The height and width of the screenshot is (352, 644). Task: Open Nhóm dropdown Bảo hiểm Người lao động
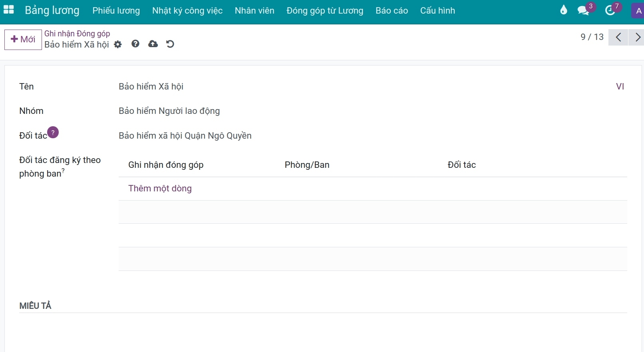[x=373, y=111]
